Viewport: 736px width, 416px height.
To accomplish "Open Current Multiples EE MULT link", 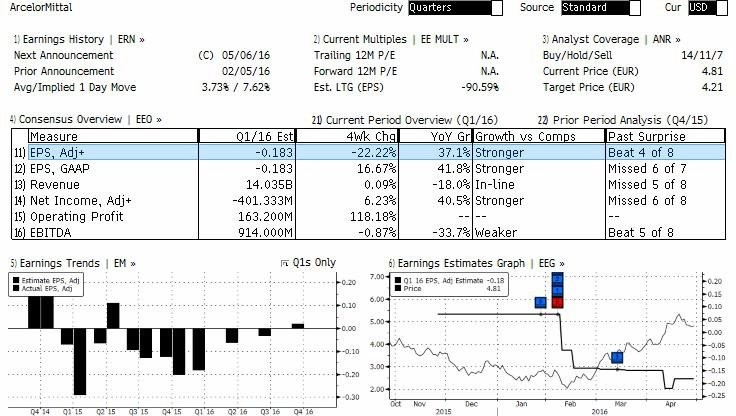I will tap(391, 39).
